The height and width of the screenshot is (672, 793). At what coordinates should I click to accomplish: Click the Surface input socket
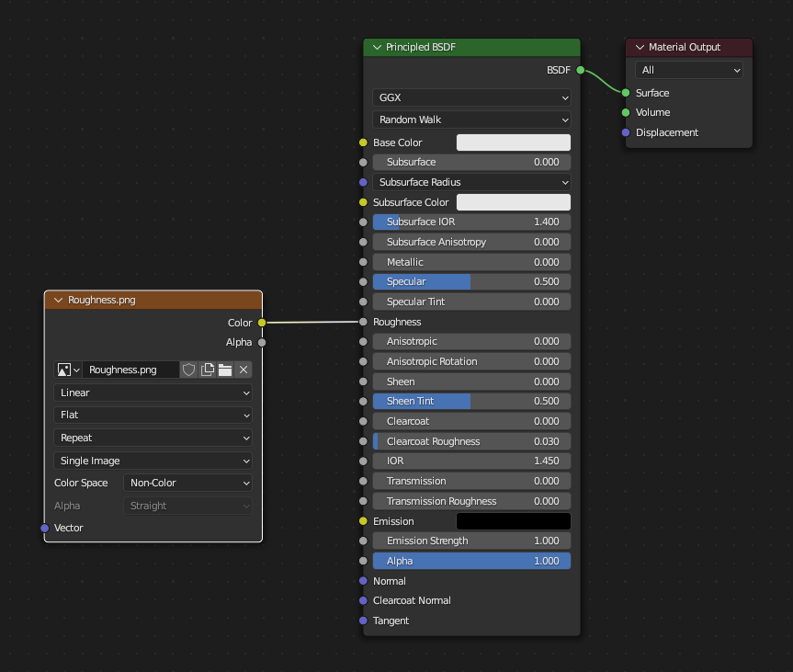[626, 93]
